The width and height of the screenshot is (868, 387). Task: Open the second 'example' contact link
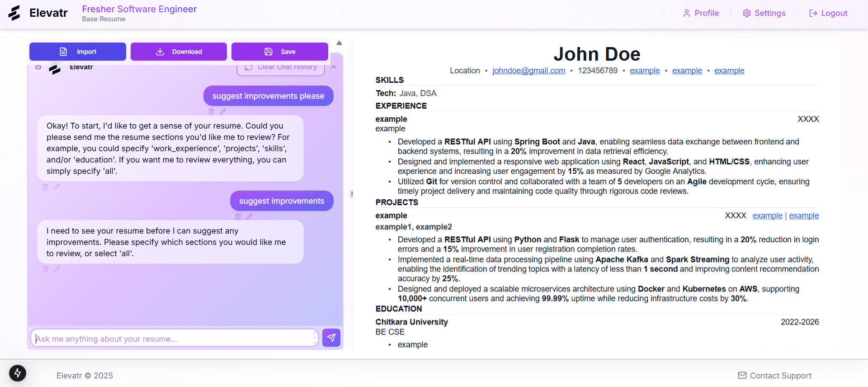pos(687,71)
